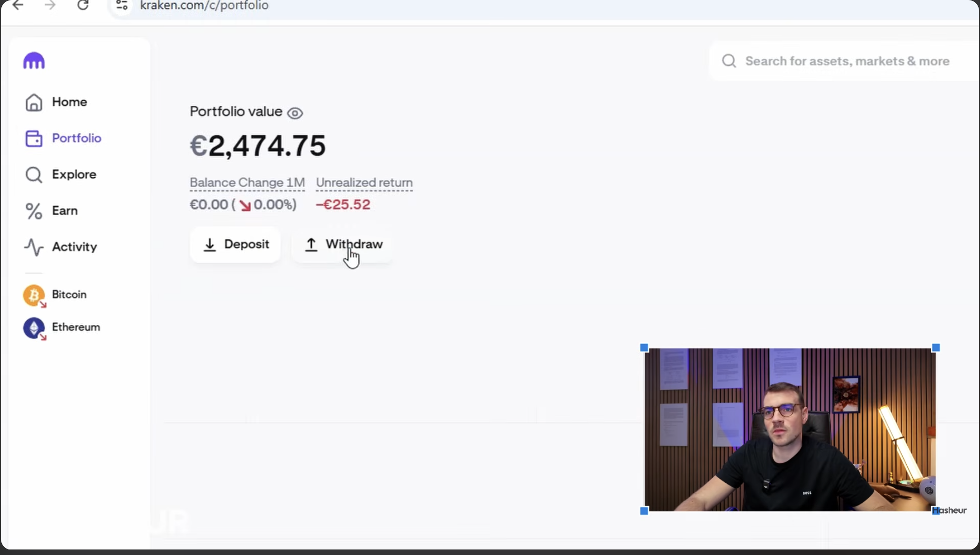Open the Explore sidebar item
The image size is (980, 555).
(74, 174)
